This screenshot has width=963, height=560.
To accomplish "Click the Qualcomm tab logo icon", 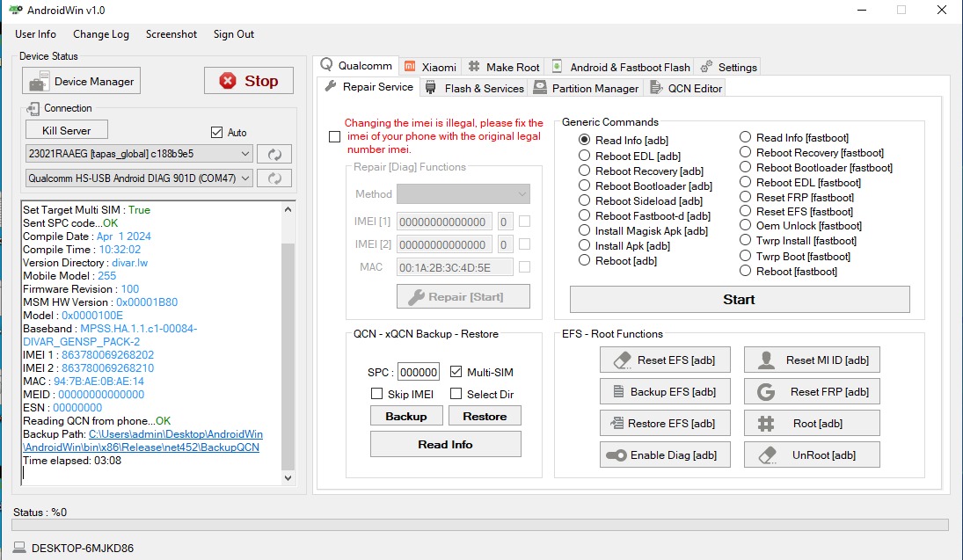I will [327, 64].
